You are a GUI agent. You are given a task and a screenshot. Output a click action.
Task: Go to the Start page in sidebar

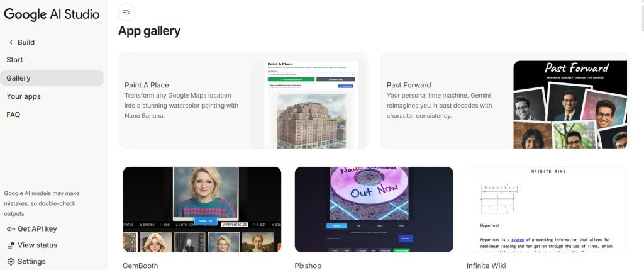(x=14, y=60)
